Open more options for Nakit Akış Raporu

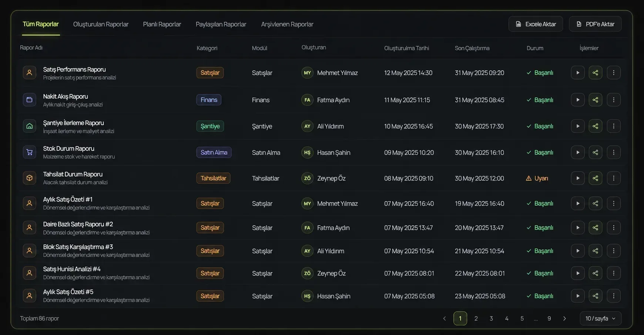pyautogui.click(x=613, y=100)
